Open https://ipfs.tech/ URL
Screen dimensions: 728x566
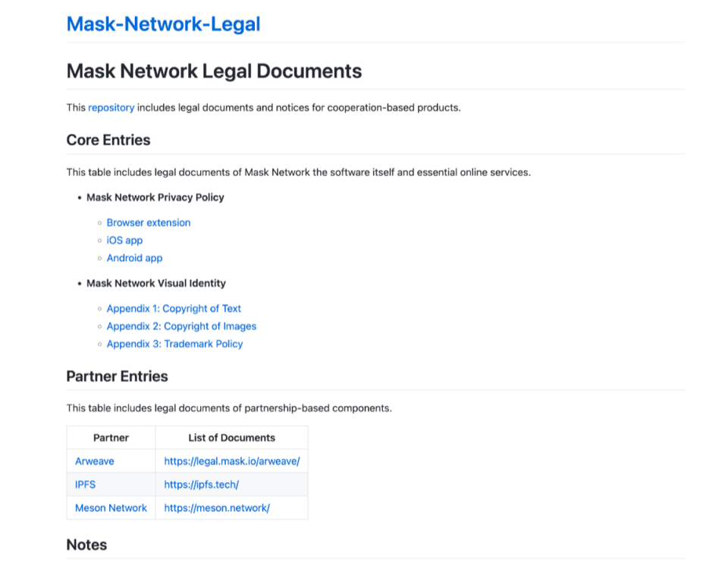point(202,484)
